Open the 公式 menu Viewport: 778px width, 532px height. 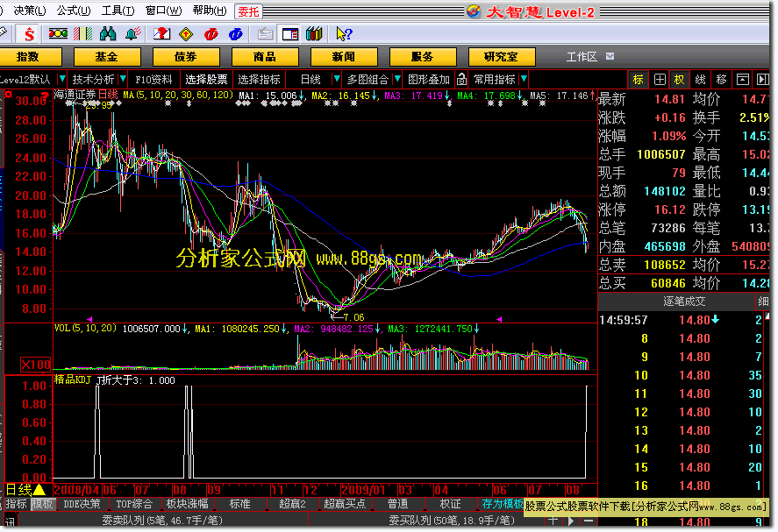coord(74,11)
